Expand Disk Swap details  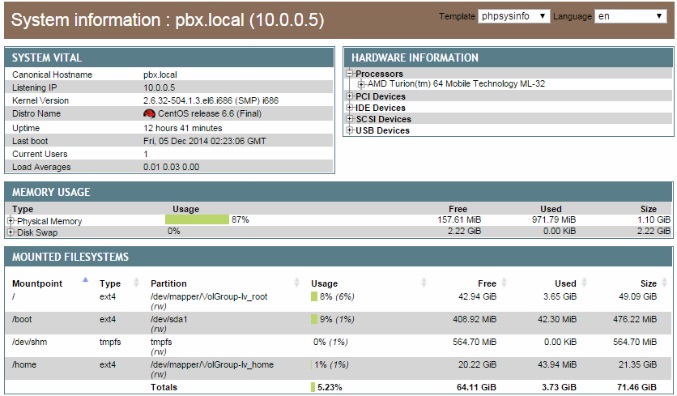click(x=11, y=232)
